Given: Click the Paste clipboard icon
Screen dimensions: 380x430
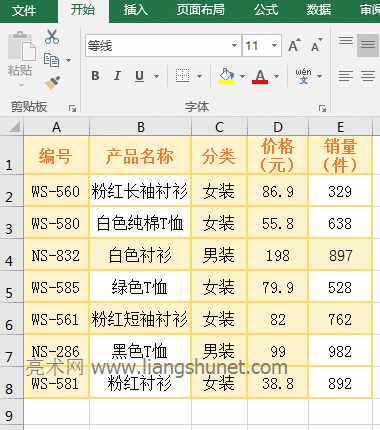Looking at the screenshot, I should (21, 46).
